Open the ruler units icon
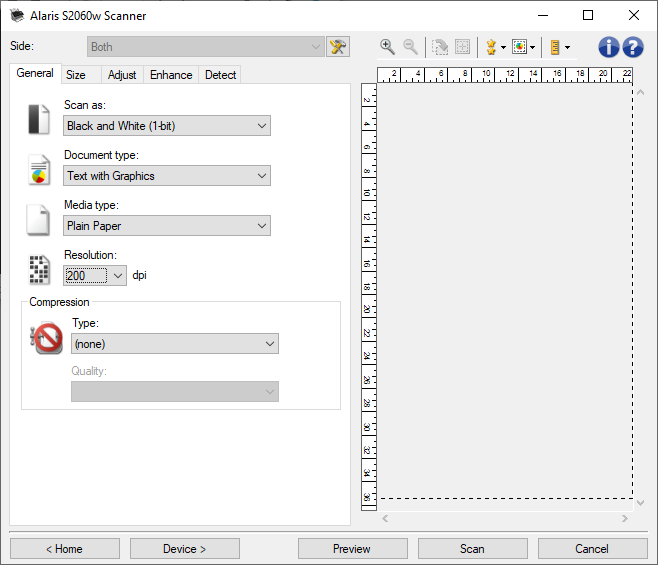 click(555, 47)
